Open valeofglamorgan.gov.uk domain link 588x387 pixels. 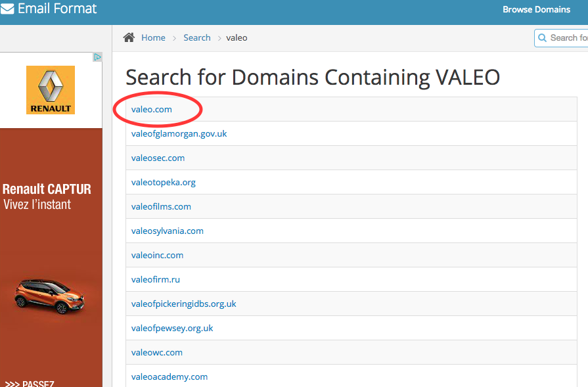179,133
